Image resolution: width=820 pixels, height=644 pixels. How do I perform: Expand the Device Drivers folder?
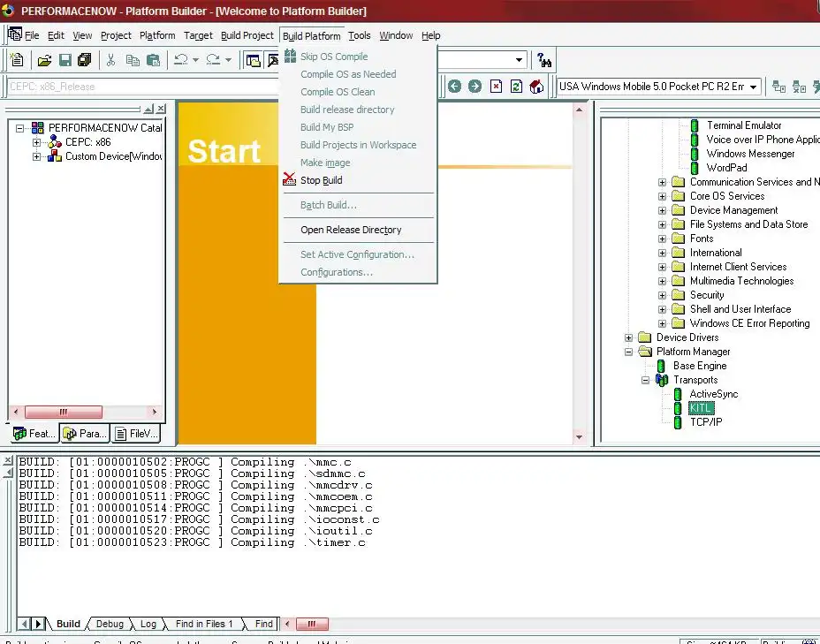(x=628, y=337)
